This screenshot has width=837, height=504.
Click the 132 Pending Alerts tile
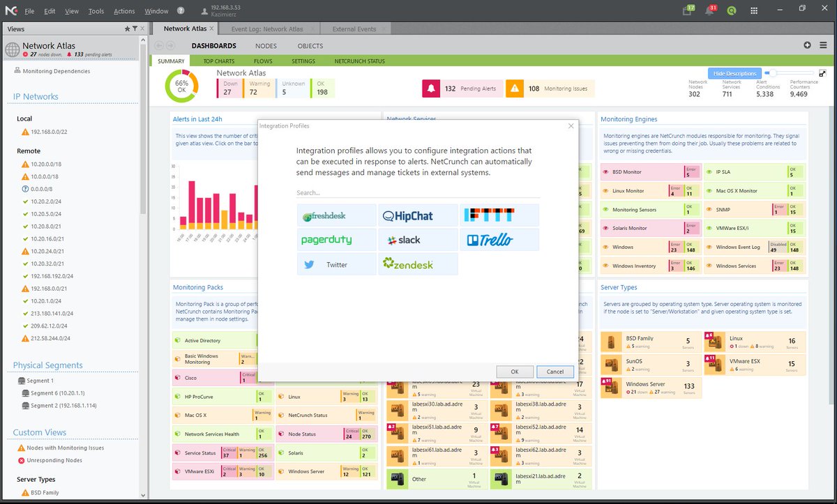click(x=461, y=89)
